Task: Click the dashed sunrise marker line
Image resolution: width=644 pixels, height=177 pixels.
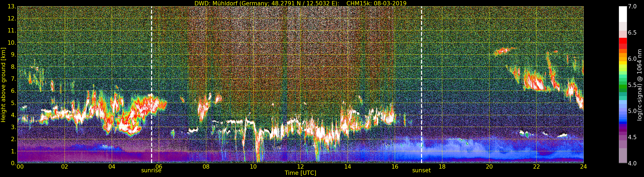Action: point(152,85)
